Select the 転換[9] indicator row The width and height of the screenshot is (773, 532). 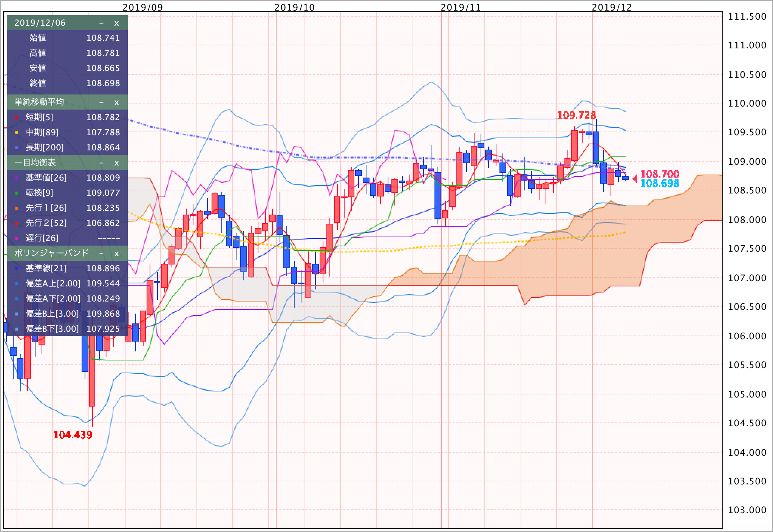pyautogui.click(x=39, y=193)
